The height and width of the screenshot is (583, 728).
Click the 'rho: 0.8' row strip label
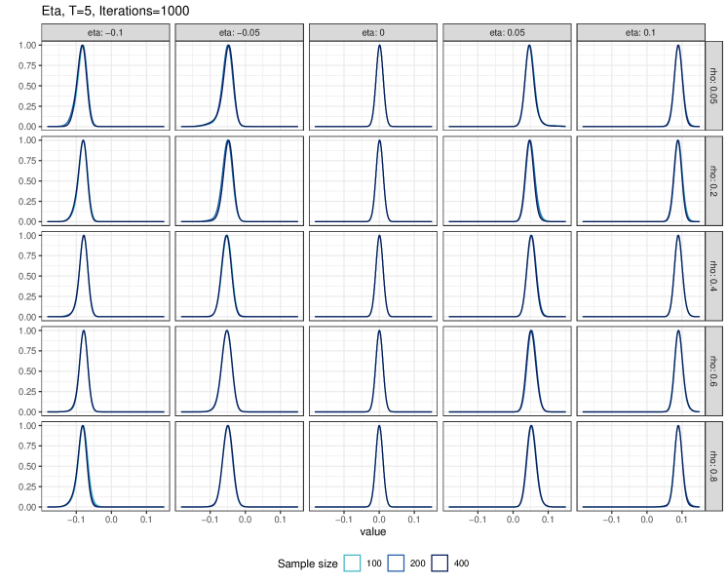[x=713, y=467]
